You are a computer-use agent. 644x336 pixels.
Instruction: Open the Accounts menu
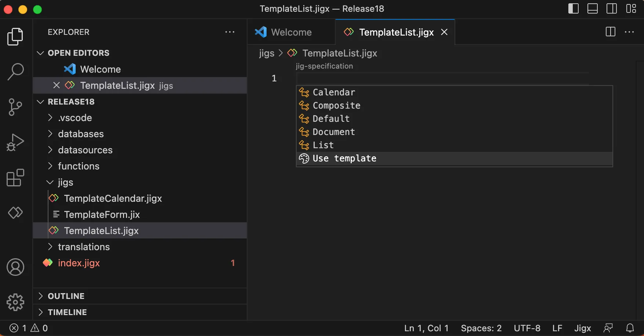[15, 267]
